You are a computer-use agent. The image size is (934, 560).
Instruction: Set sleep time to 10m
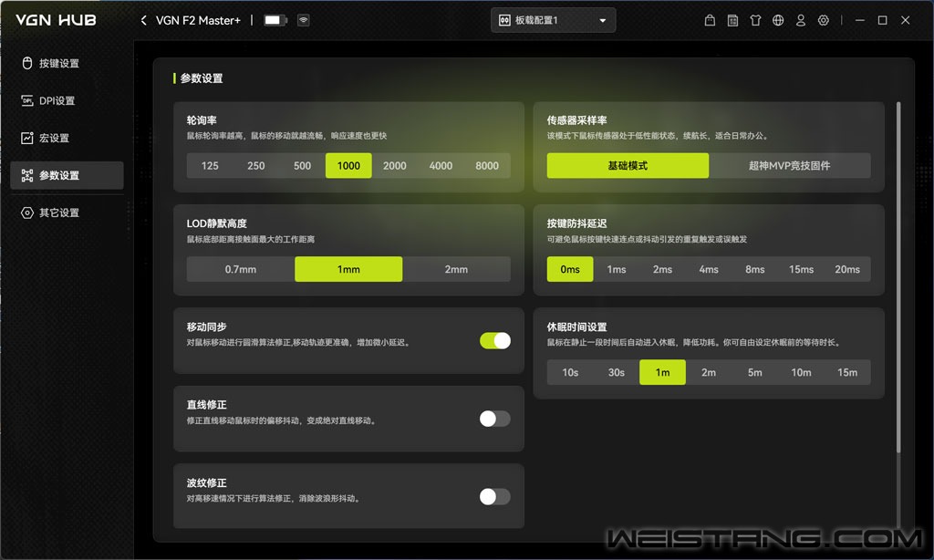[x=801, y=372]
